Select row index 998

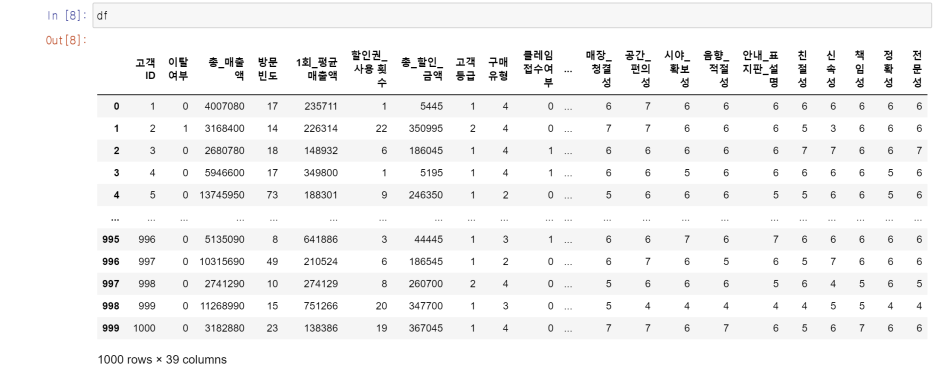[x=110, y=306]
